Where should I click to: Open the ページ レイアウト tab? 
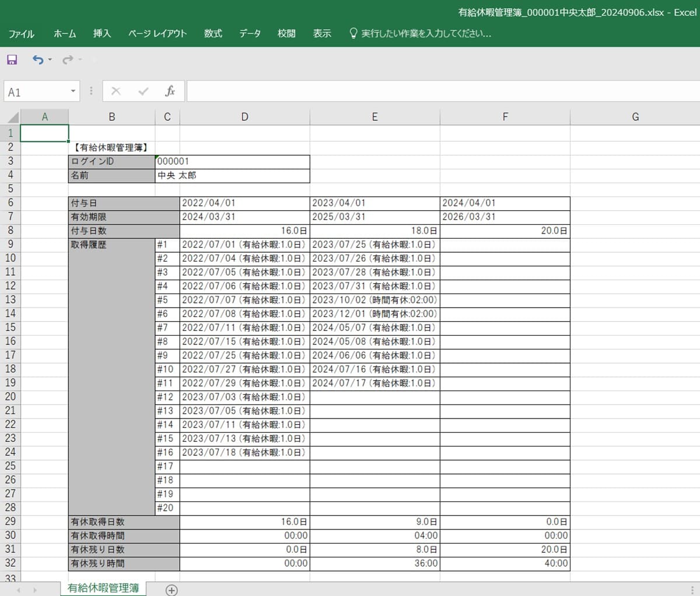pyautogui.click(x=157, y=34)
